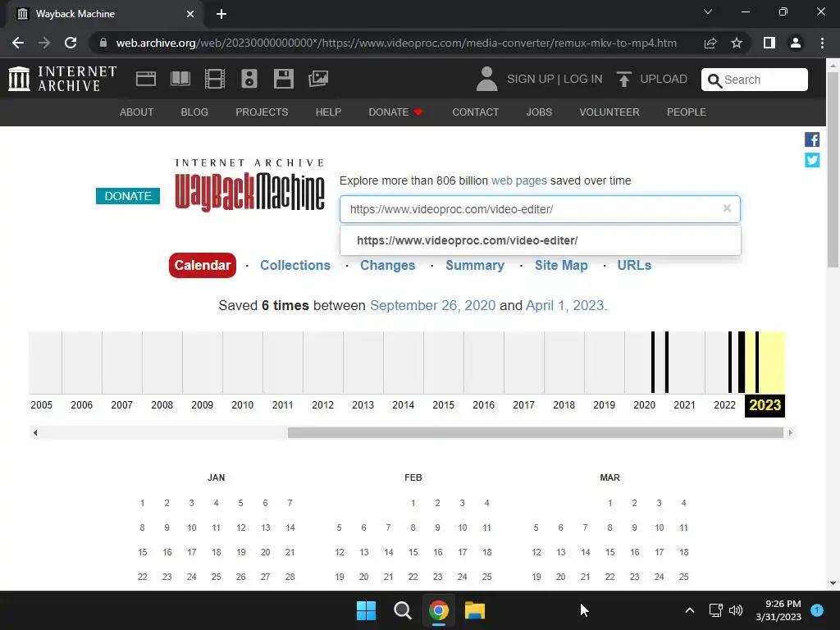Click the Internet Archive Search box
840x630 pixels.
coord(755,80)
